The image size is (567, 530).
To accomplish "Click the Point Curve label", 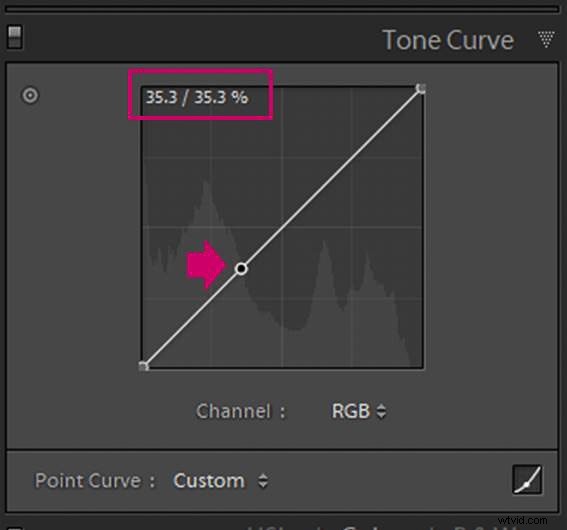I will 95,481.
